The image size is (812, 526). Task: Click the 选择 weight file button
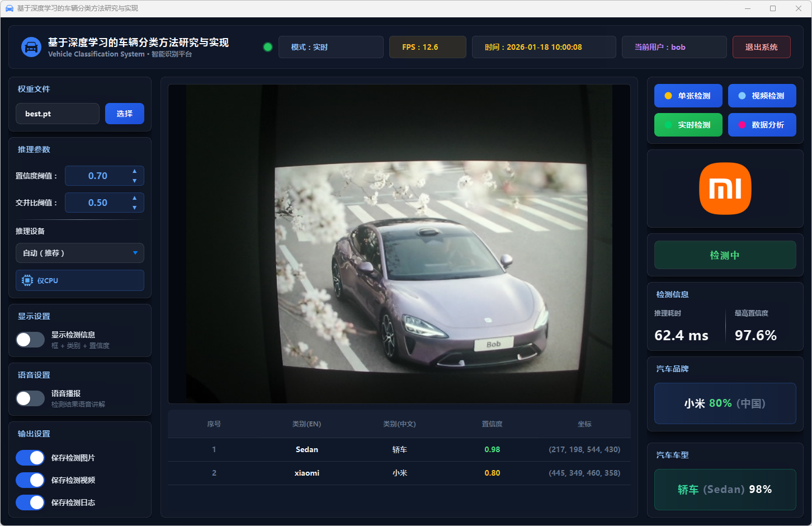click(x=125, y=114)
